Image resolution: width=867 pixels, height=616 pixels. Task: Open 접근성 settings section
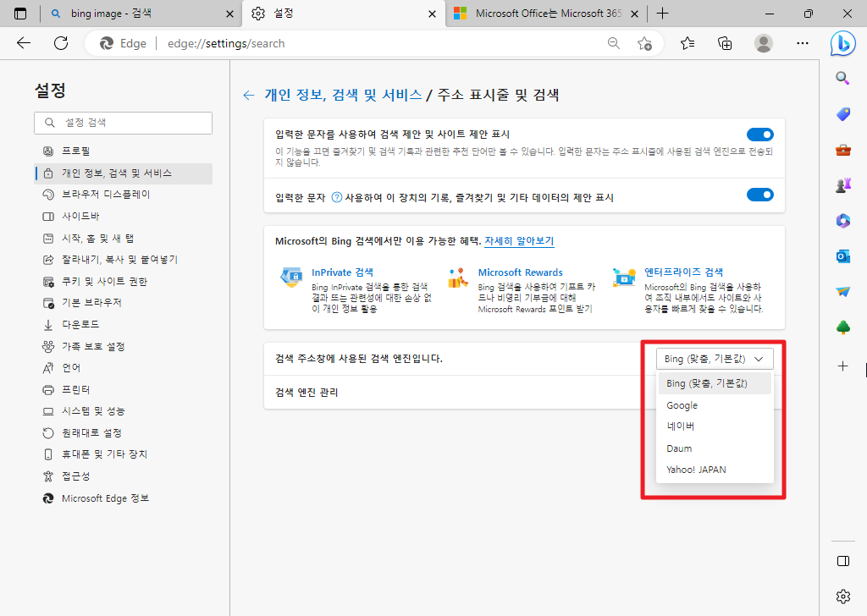point(124,476)
